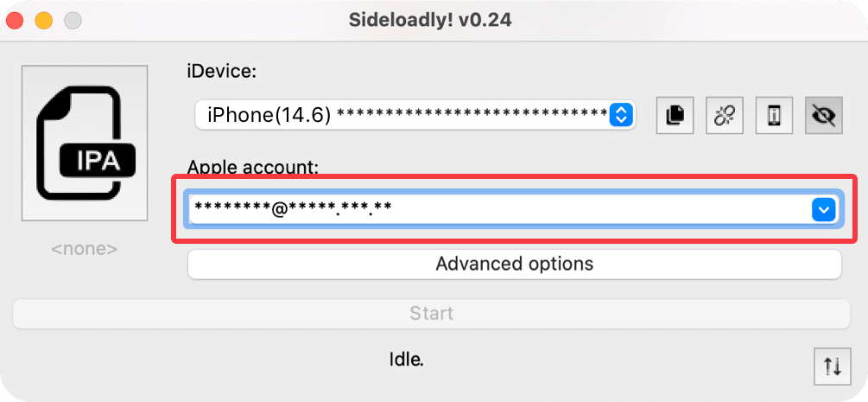This screenshot has height=402, width=868.
Task: Click the iDevice label
Action: [x=222, y=73]
